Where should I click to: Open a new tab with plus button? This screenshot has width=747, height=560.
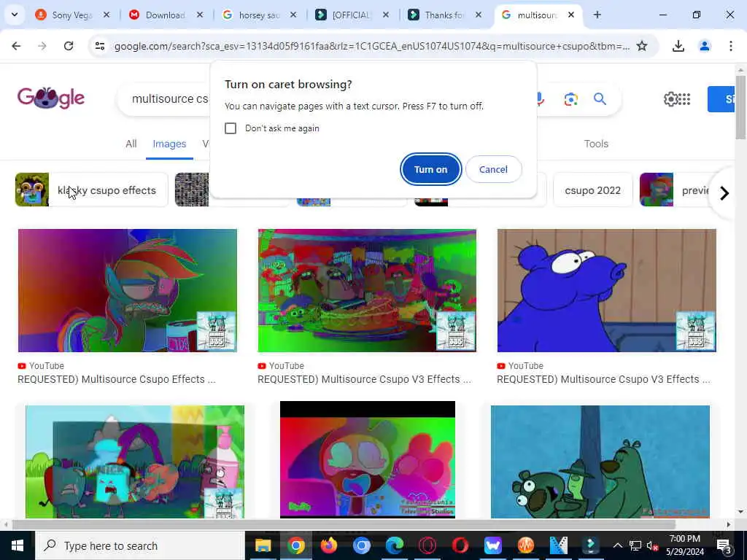597,15
